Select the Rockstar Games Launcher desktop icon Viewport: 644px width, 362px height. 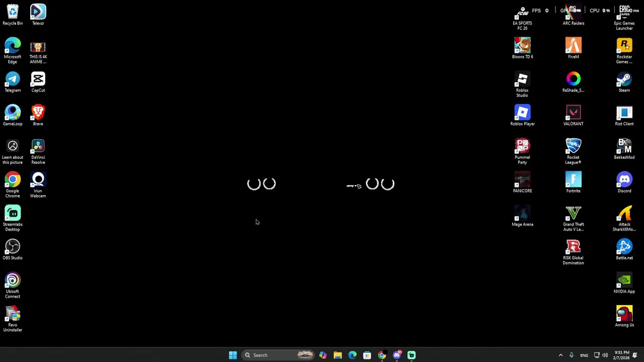point(624,51)
